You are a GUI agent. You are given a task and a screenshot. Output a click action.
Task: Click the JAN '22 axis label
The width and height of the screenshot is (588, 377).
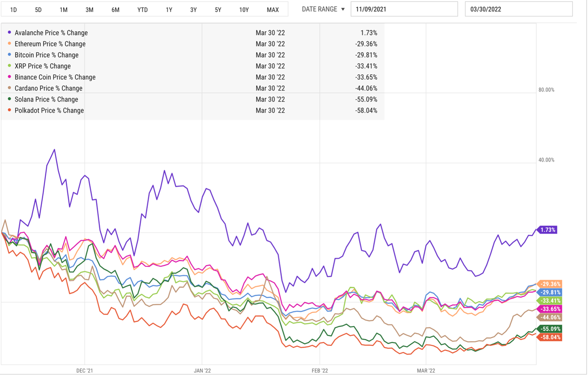coord(202,370)
